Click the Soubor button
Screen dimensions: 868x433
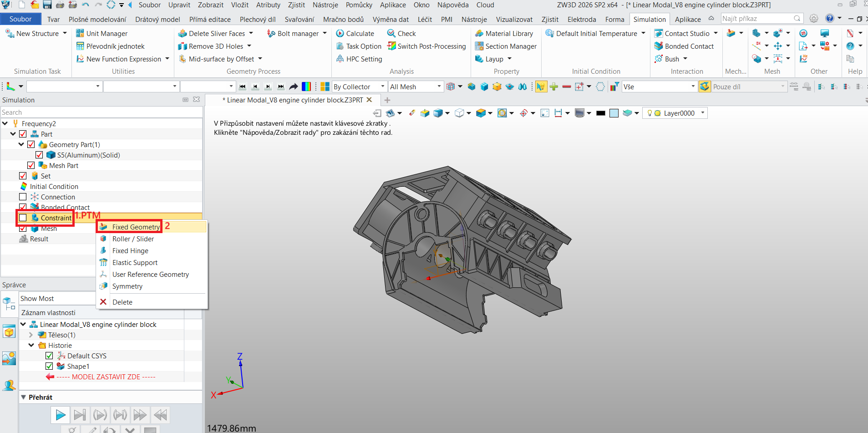(x=20, y=19)
